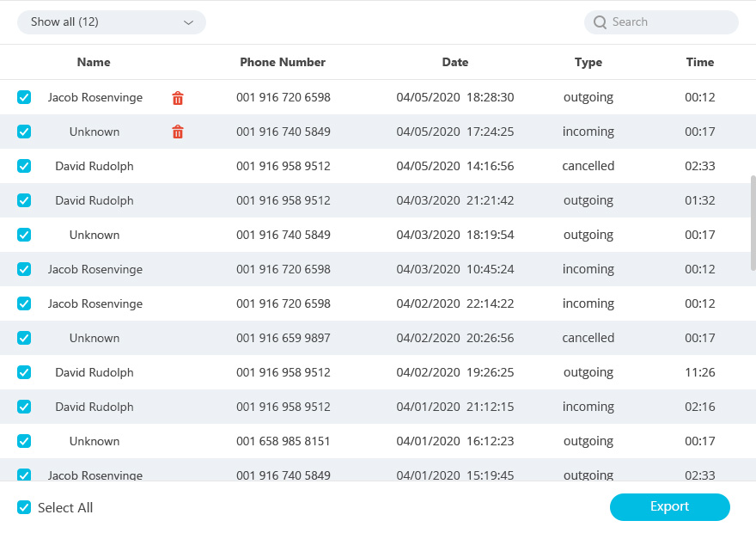The width and height of the screenshot is (756, 533).
Task: Uncheck Unknown 04/01/2020 16:12:23 row
Action: pyautogui.click(x=24, y=441)
